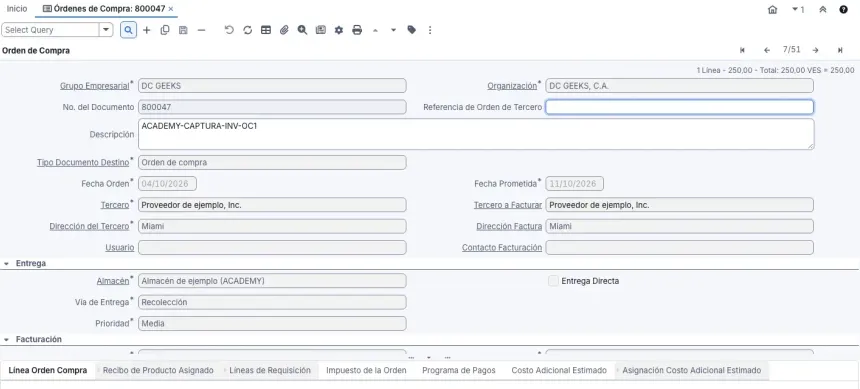Click the Tercero field Proveedor de ejemplo
This screenshot has width=860, height=389.
click(272, 205)
